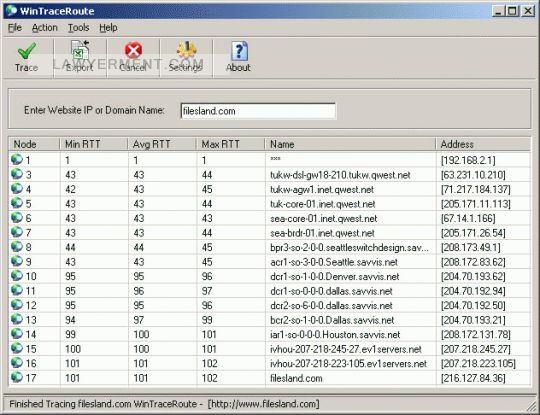Click address [63.231.10.210]
The height and width of the screenshot is (415, 540).
(473, 175)
